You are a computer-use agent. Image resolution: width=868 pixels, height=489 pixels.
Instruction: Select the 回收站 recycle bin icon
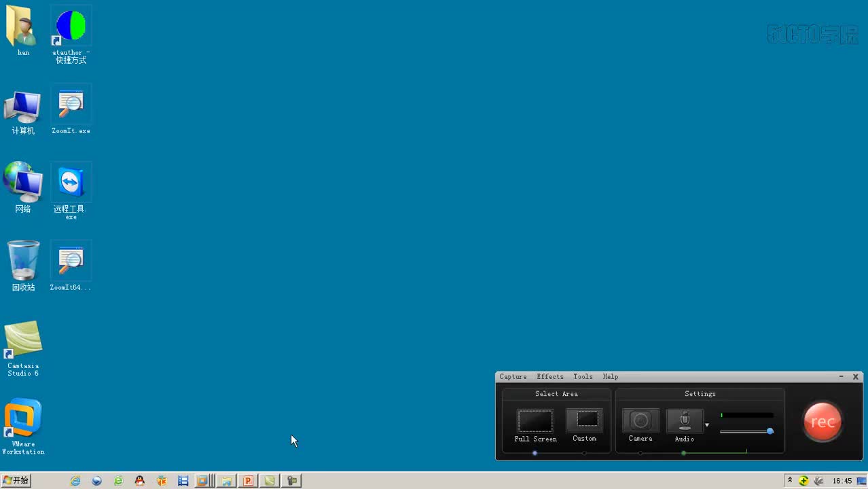point(23,266)
